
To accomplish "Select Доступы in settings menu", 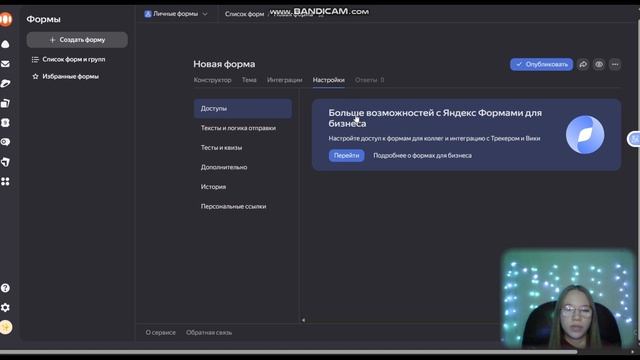I will point(242,109).
